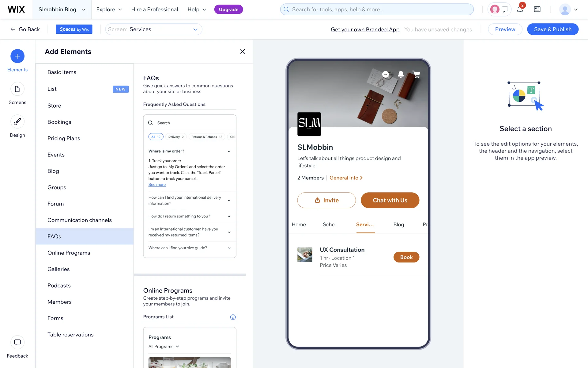The image size is (588, 368).
Task: Click the Elements plus icon in sidebar
Action: (17, 56)
